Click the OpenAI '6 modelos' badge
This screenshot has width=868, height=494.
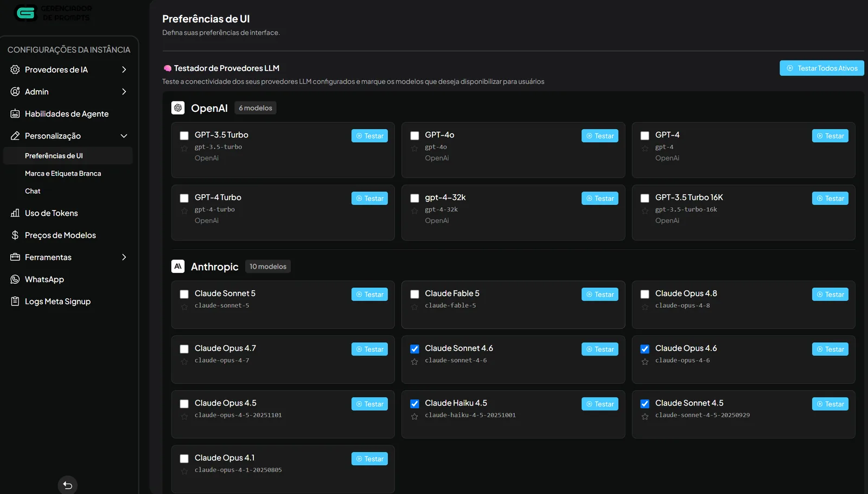click(x=256, y=108)
